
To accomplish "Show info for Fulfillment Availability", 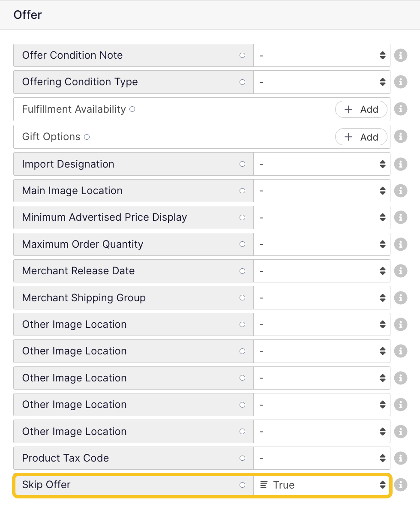I will pyautogui.click(x=400, y=109).
